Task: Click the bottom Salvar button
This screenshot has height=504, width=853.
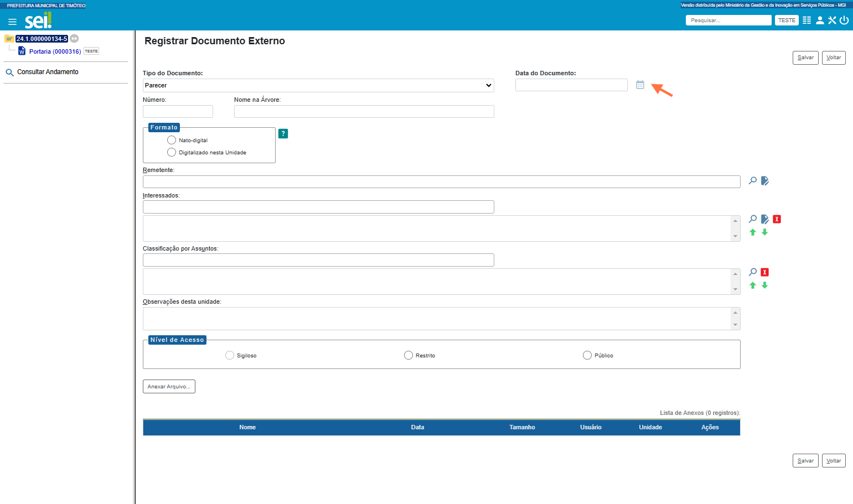Action: coord(805,461)
